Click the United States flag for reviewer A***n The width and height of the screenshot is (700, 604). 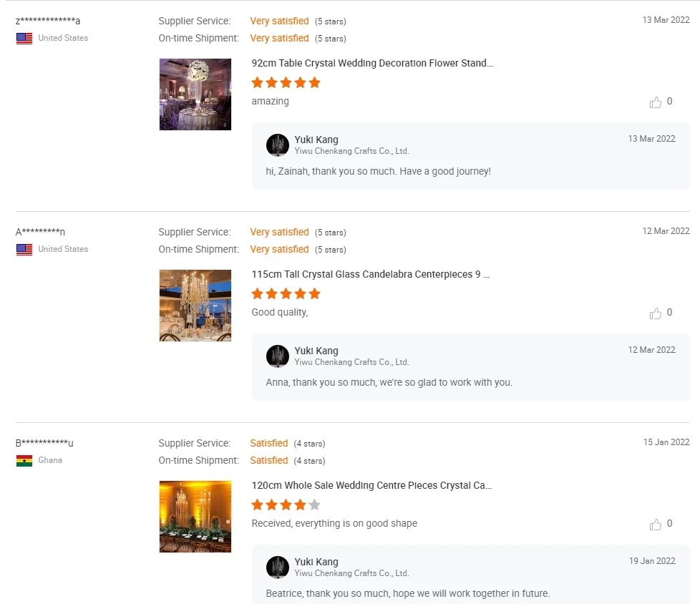point(24,250)
